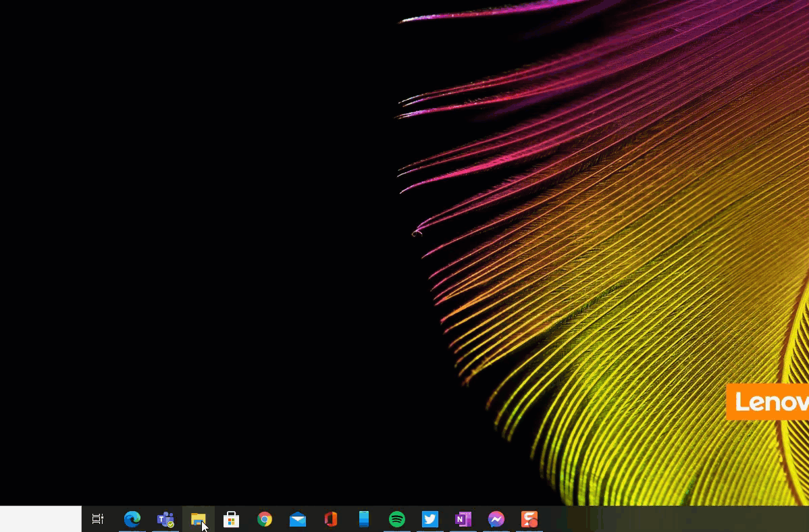Launch Spotify from the taskbar

tap(397, 519)
